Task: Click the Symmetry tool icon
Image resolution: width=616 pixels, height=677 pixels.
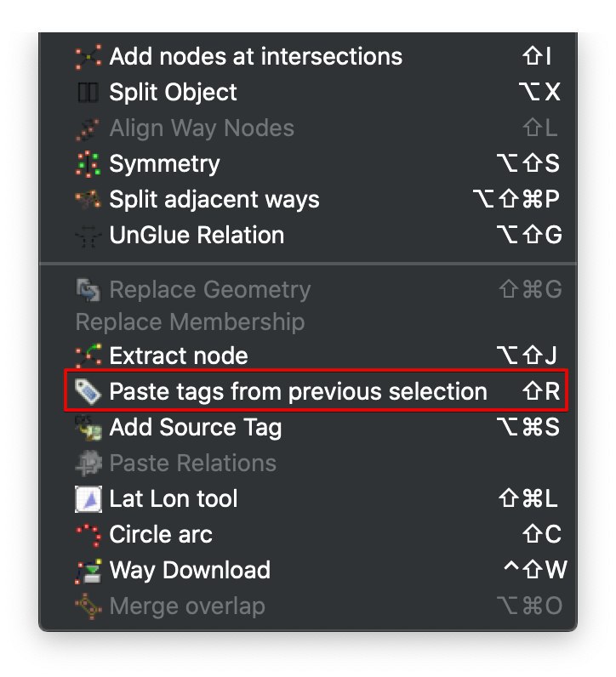Action: pyautogui.click(x=88, y=164)
